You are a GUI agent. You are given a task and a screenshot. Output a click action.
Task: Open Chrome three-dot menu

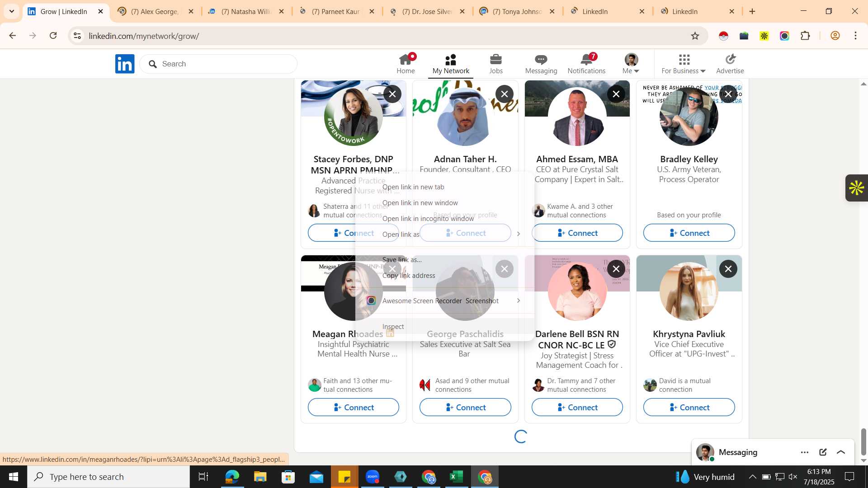click(x=855, y=36)
